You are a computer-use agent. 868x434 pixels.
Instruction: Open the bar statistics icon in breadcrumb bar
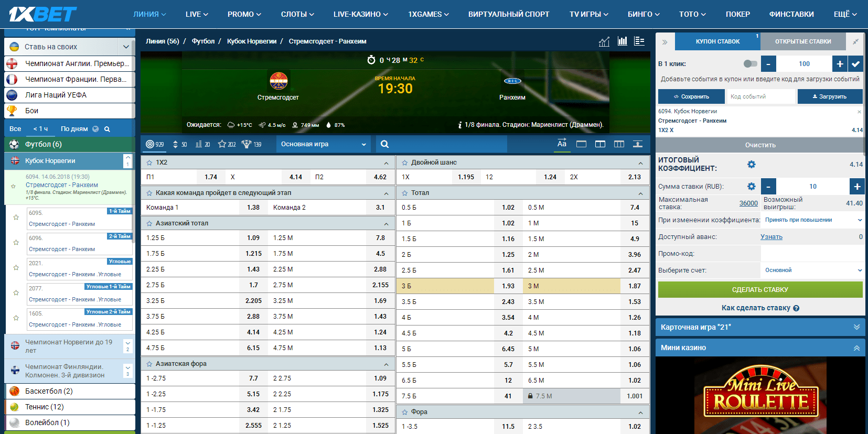click(x=623, y=41)
